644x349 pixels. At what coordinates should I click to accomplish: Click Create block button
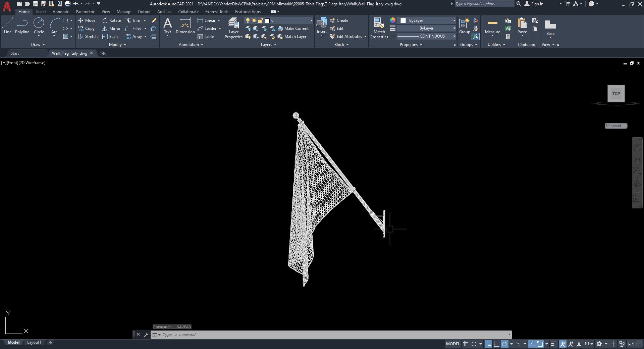pos(339,20)
